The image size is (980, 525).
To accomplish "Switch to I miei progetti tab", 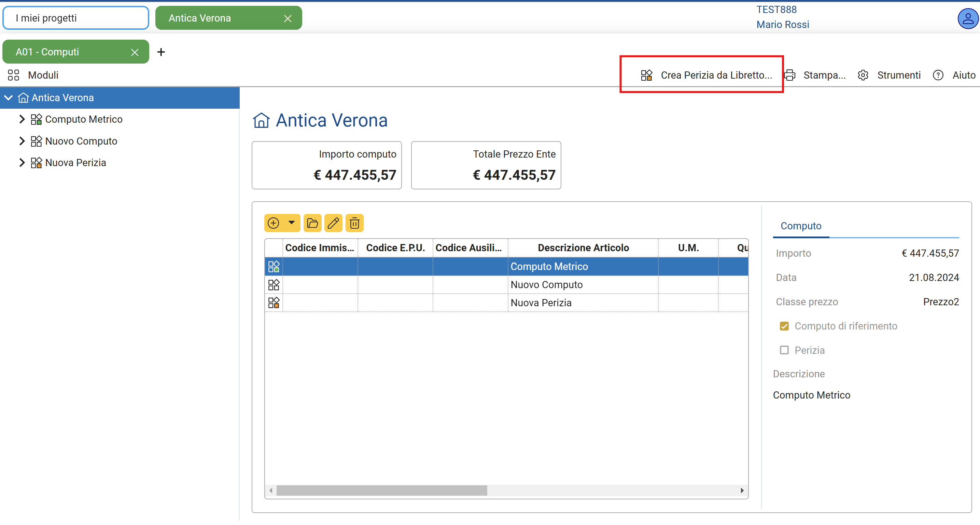I will (x=76, y=18).
